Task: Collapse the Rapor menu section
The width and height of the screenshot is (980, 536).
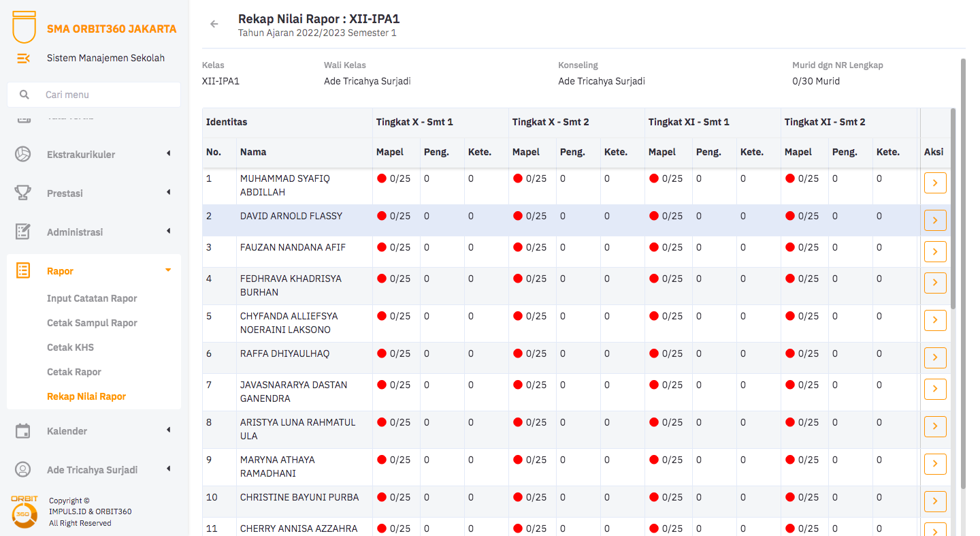Action: 168,270
